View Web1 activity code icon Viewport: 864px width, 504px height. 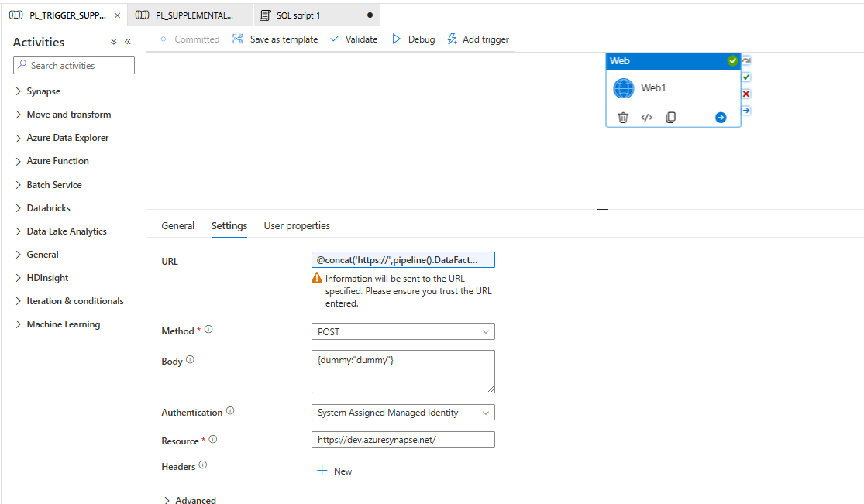click(647, 118)
